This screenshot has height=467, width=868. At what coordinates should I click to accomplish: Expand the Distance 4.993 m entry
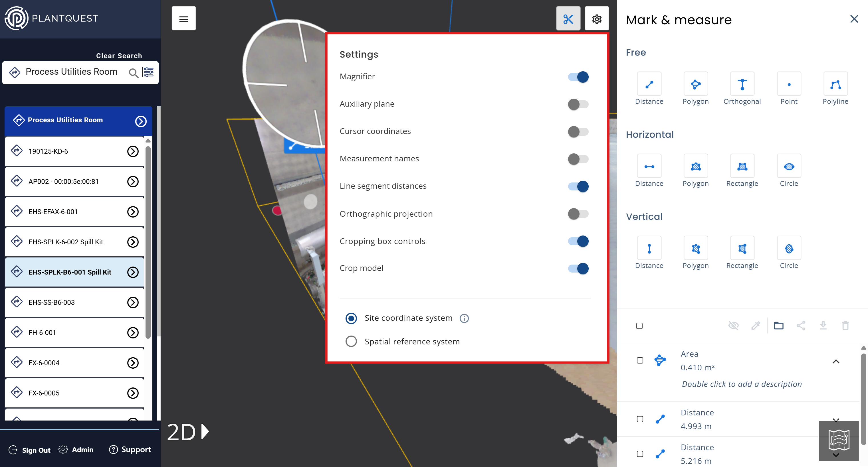(836, 419)
